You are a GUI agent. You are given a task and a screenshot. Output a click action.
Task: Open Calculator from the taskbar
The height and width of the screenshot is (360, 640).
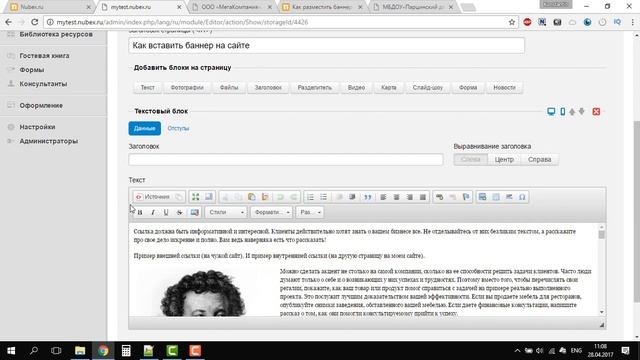tap(126, 351)
